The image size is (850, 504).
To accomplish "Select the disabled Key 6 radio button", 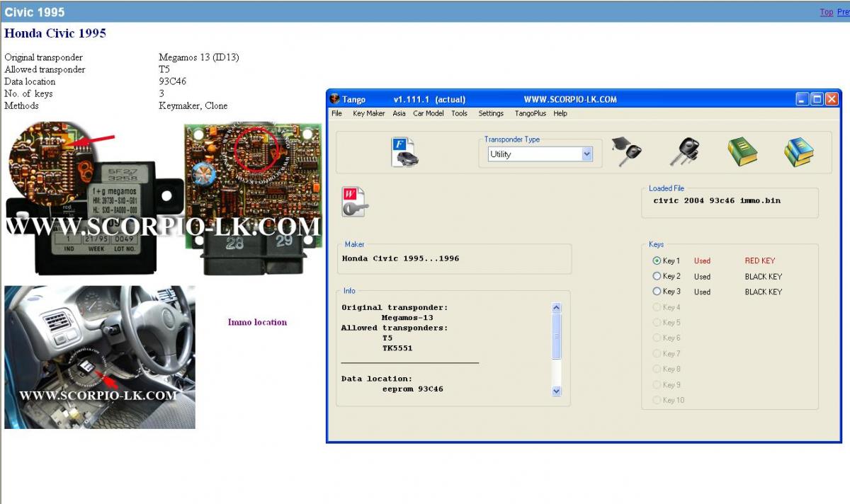I will click(x=657, y=338).
